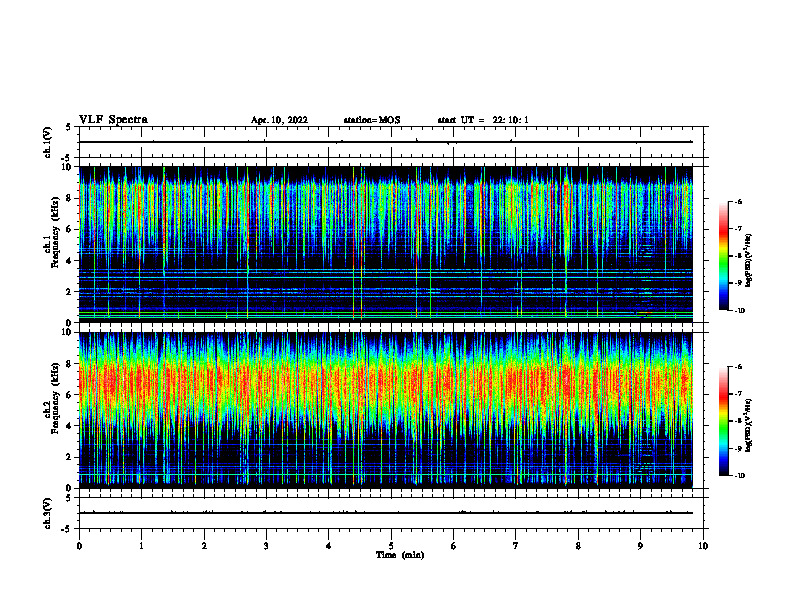Image resolution: width=792 pixels, height=612 pixels.
Task: Click time axis tick label "2"
Action: (204, 546)
